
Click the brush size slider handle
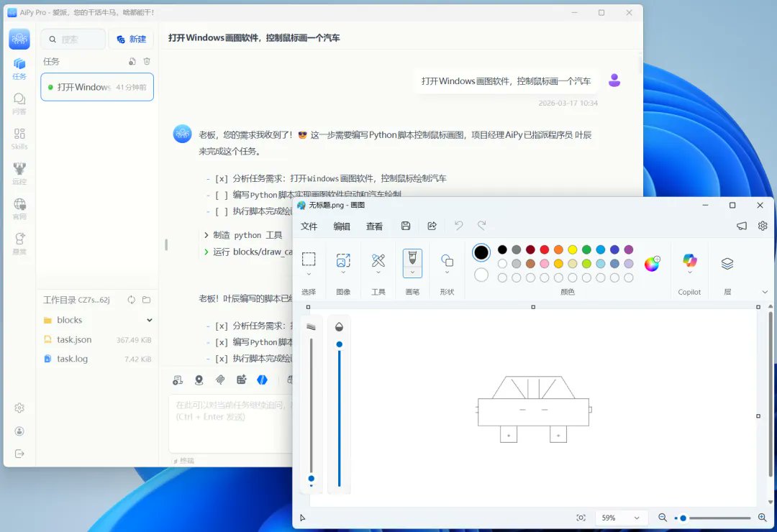[x=312, y=479]
